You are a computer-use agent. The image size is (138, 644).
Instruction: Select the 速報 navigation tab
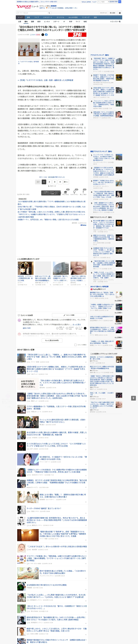(x=28, y=17)
